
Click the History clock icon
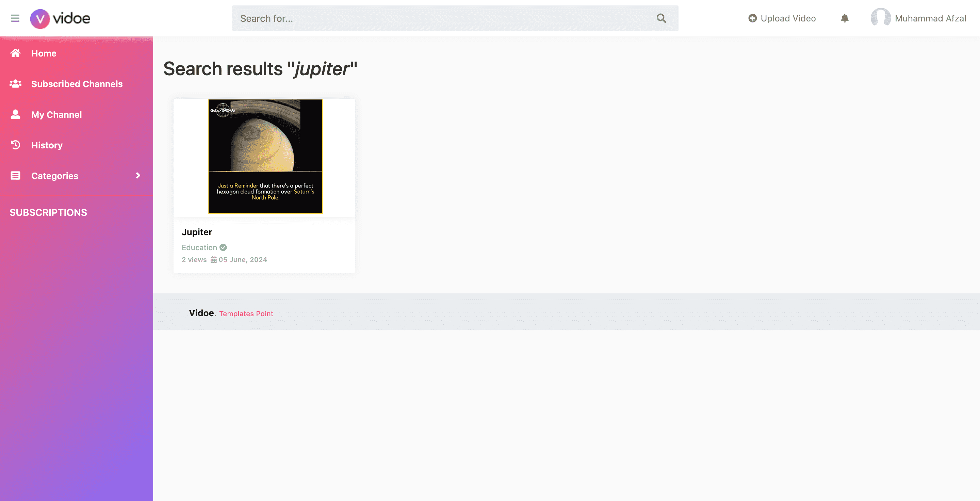[16, 145]
